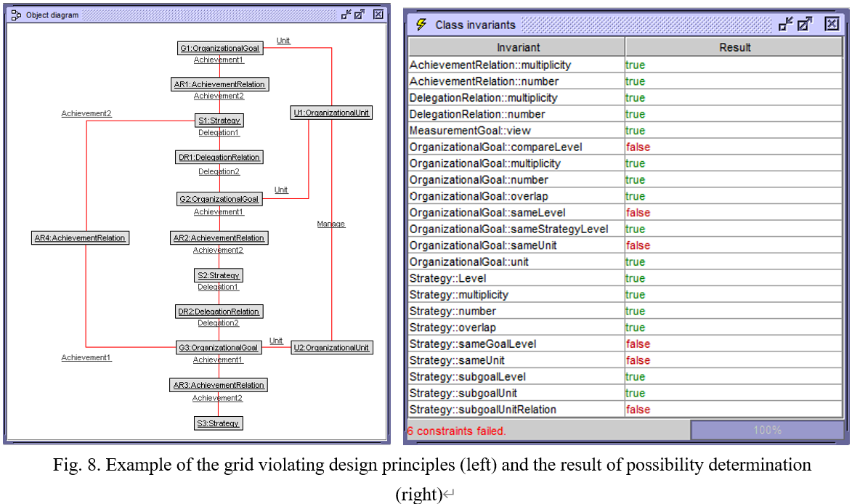852x504 pixels.
Task: Select the OrganizationalGoal::number invariant row
Action: [x=625, y=180]
